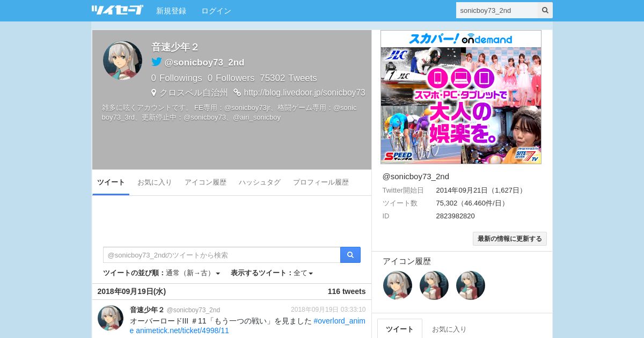Click the 0 Followings count in profile
The height and width of the screenshot is (338, 644).
click(x=177, y=78)
